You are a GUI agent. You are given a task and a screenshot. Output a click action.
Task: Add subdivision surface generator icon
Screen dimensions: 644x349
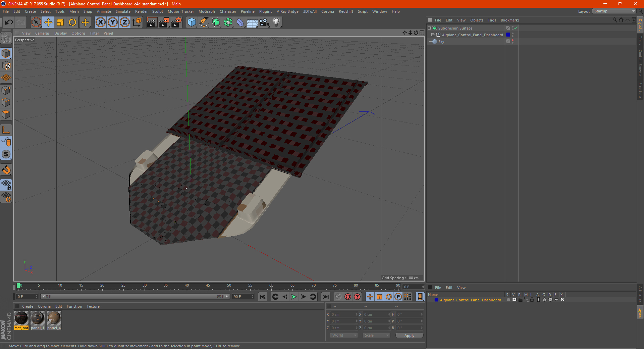pos(216,22)
